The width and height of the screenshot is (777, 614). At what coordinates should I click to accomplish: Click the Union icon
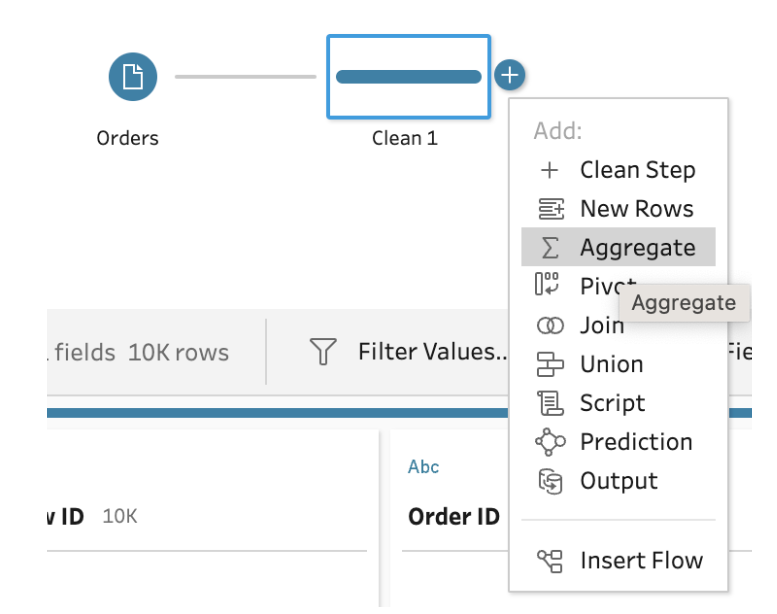550,364
